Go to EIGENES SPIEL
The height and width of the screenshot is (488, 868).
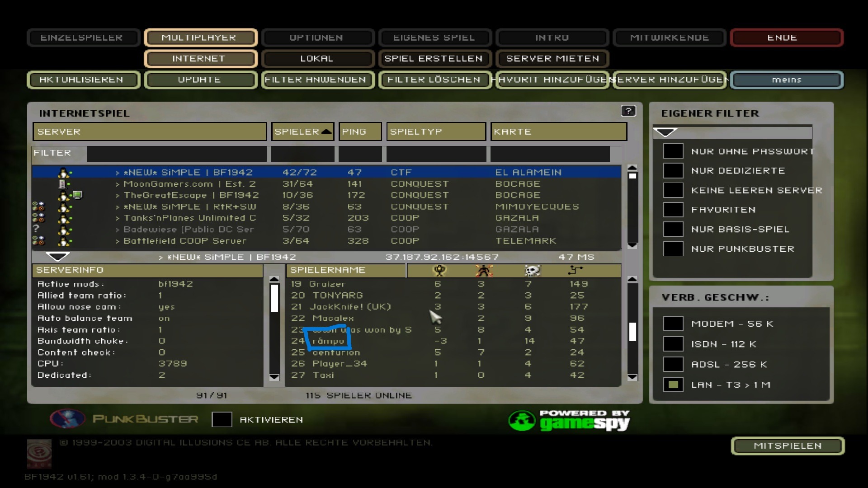click(435, 38)
